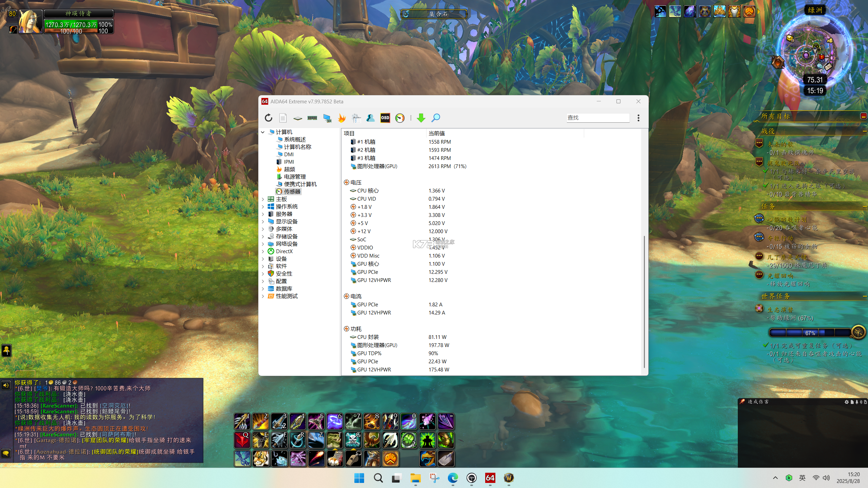
Task: Click the hourglass buff icon
Action: [705, 12]
